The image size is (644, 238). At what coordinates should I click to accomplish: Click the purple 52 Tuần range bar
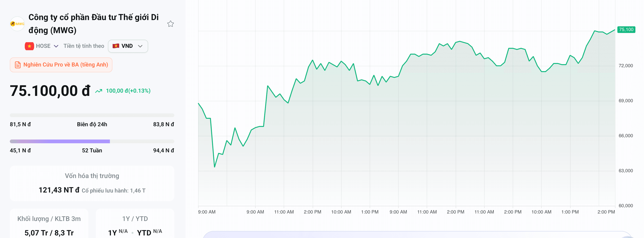92,141
